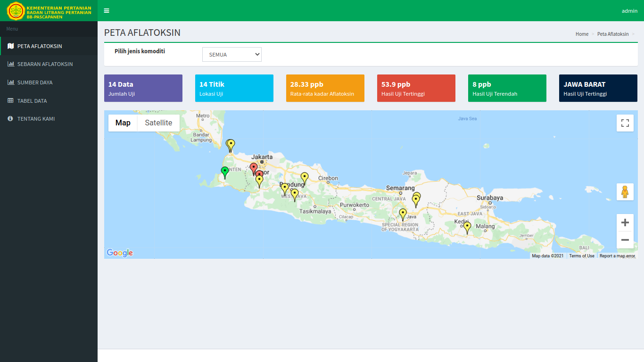Click the blue 14 Titik card
This screenshot has width=644, height=362.
coord(234,88)
